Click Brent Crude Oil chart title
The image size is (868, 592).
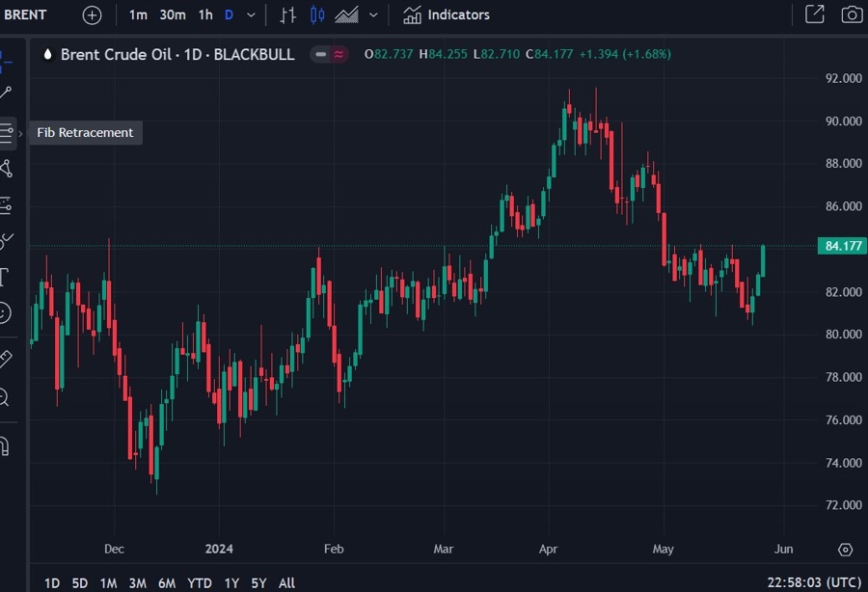pos(177,54)
